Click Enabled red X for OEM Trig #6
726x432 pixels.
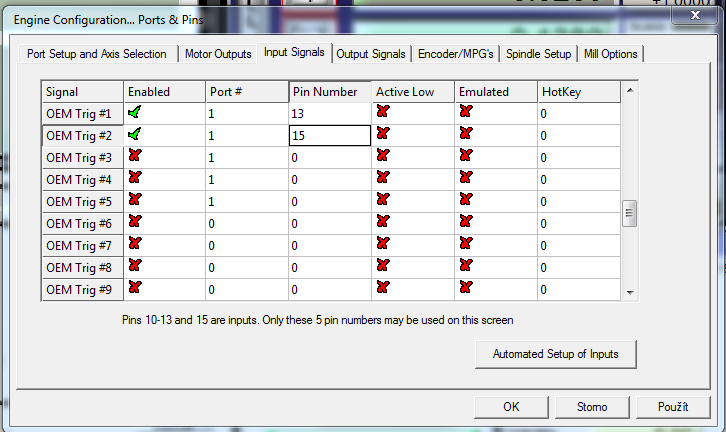coord(135,222)
